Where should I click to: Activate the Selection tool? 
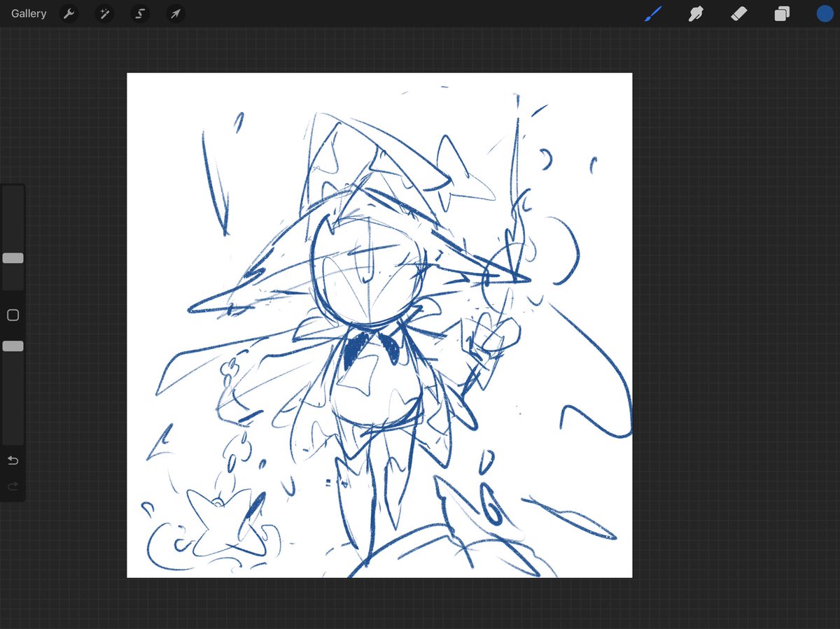pos(140,13)
